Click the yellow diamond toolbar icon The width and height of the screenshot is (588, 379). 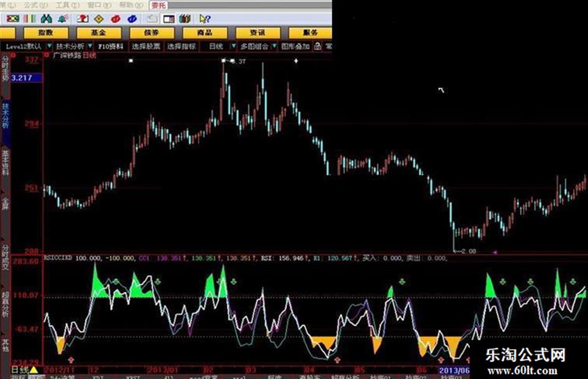99,19
